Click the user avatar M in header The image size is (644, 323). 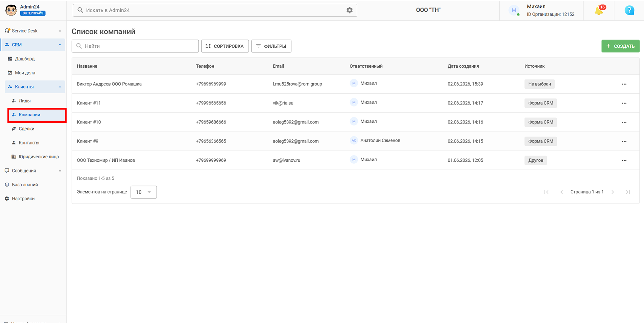point(514,10)
